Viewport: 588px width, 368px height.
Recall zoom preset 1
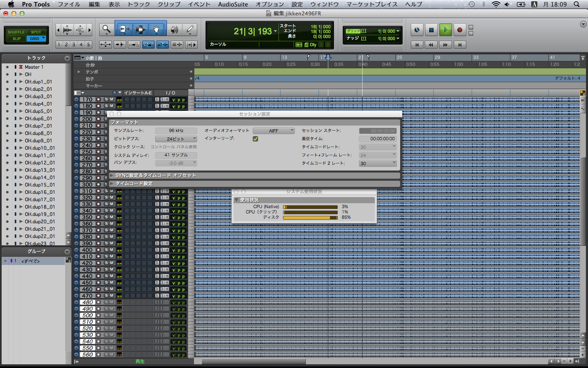pos(59,45)
